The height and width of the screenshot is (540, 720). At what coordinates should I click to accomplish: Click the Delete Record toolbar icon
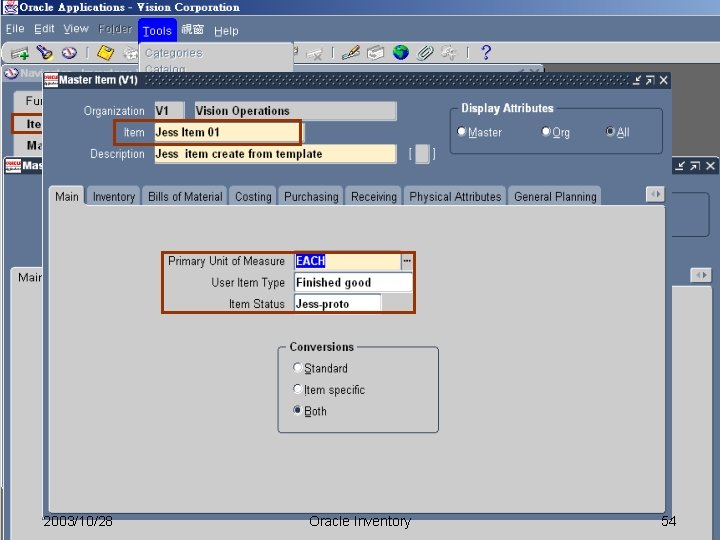point(315,54)
